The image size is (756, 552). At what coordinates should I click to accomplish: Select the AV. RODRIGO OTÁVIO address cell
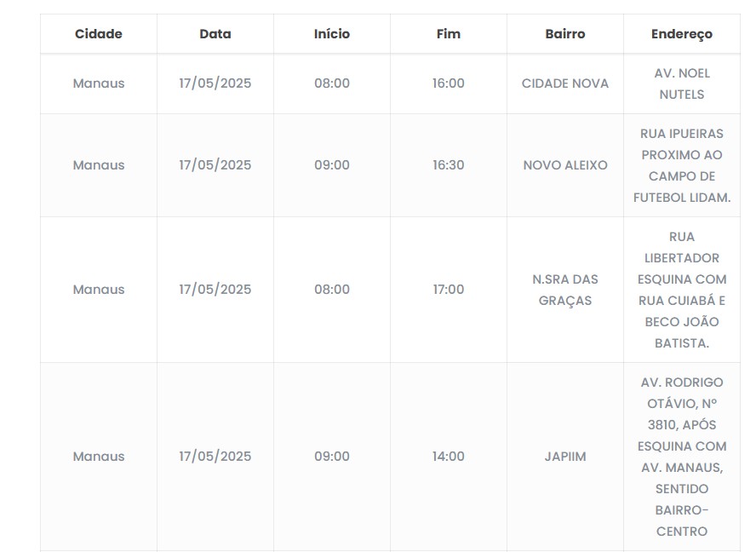pyautogui.click(x=682, y=457)
